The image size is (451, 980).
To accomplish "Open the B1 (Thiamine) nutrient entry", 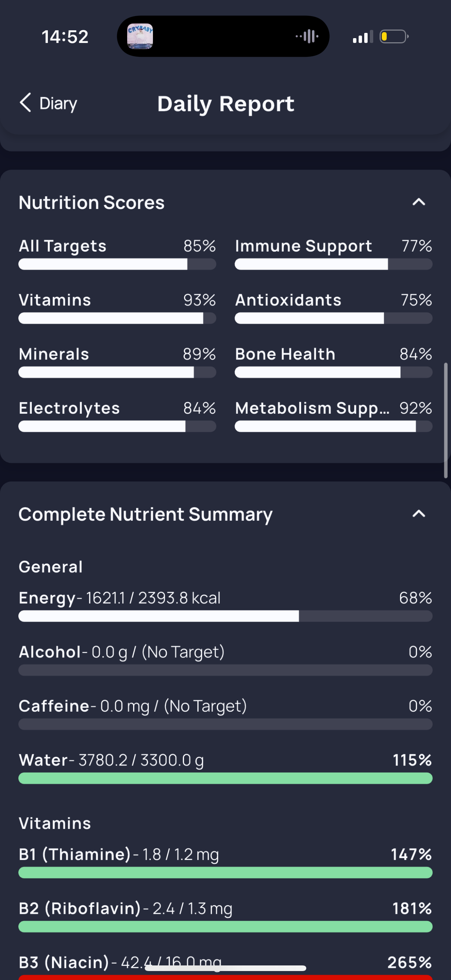I will [x=225, y=862].
